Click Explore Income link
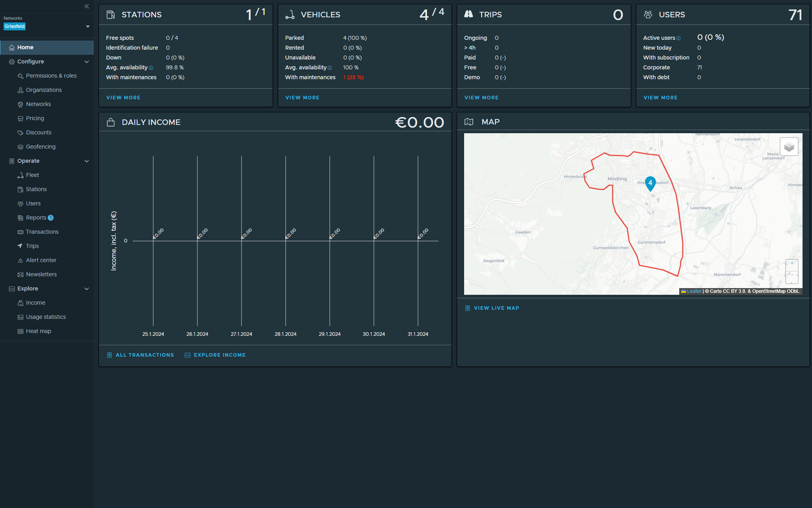The image size is (812, 508). 219,355
